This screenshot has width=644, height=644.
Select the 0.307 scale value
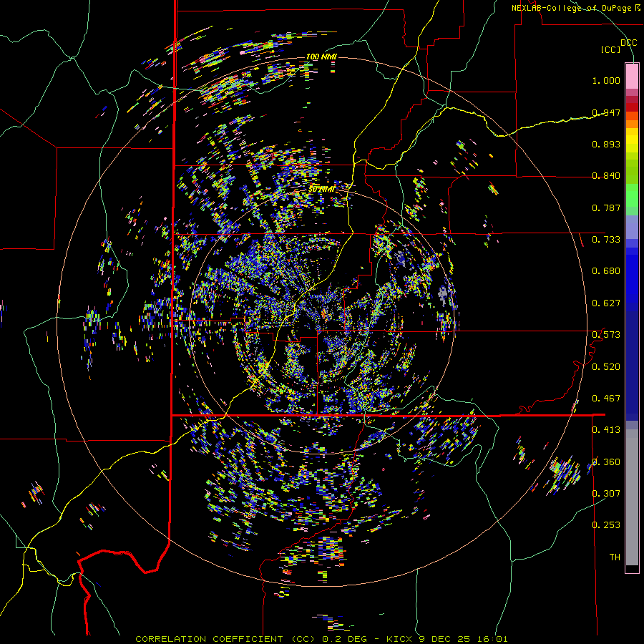[606, 494]
